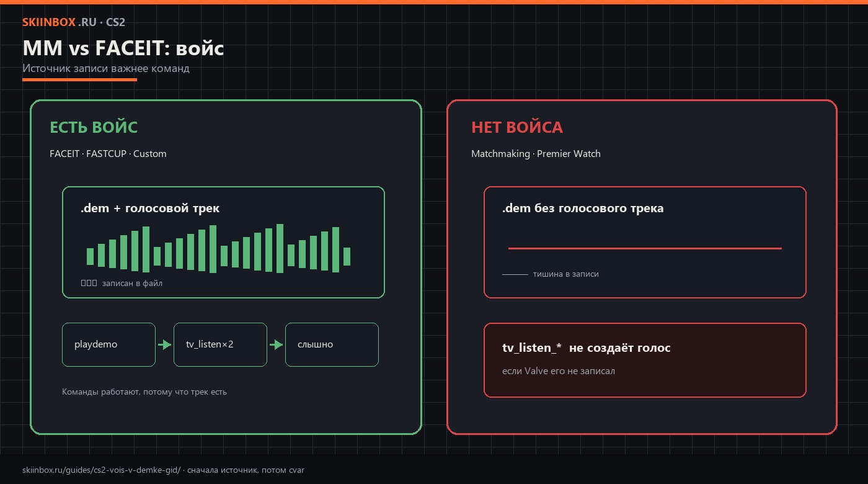The image size is (868, 484).
Task: Click 'Команды работают, потому что трек есть'
Action: pos(144,392)
